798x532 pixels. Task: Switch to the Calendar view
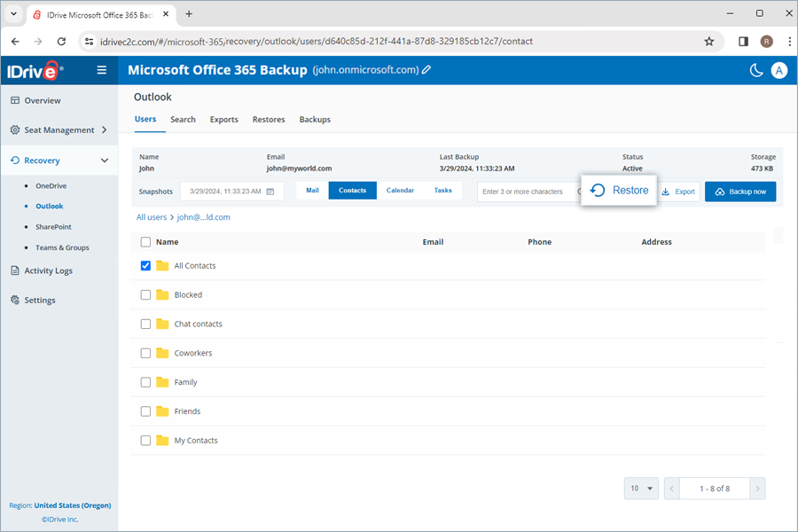[400, 190]
